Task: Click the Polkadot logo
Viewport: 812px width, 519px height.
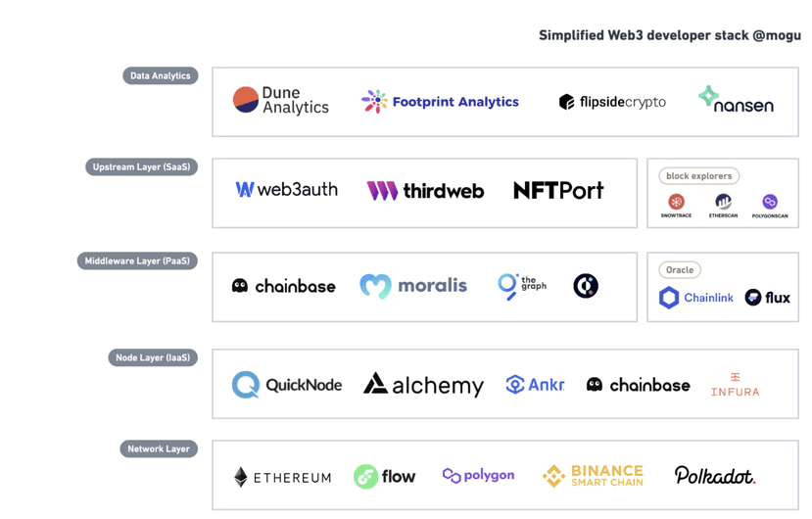Action: (x=715, y=475)
